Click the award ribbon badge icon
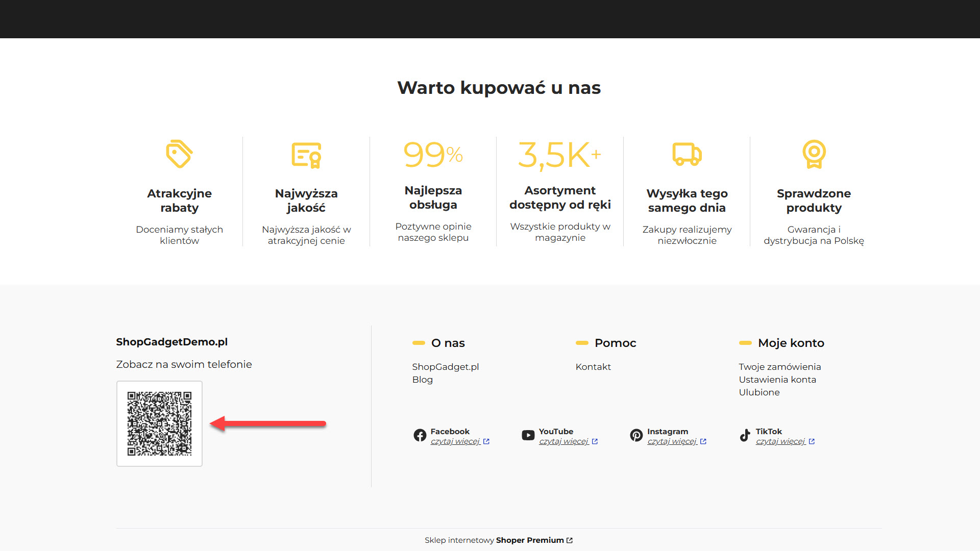 (x=814, y=154)
